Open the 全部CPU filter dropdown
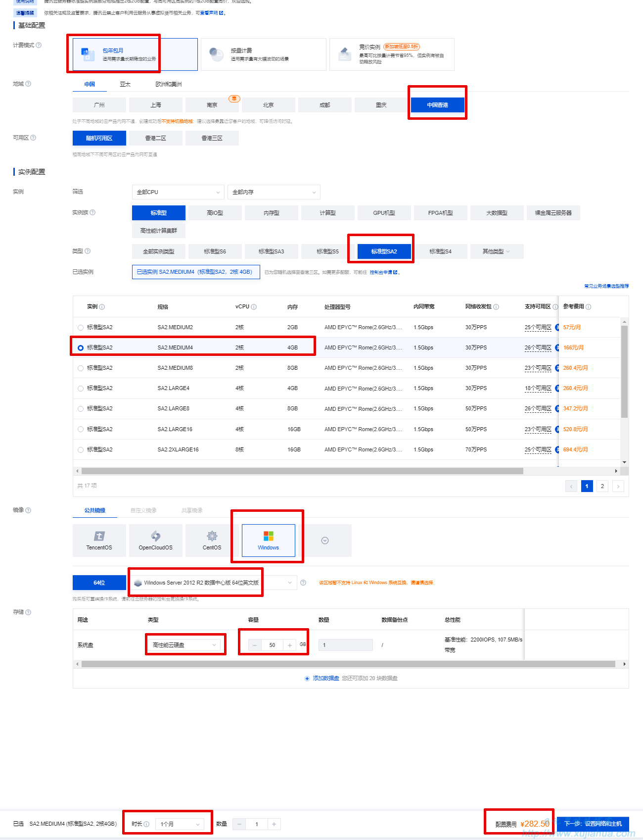The image size is (643, 840). (179, 192)
